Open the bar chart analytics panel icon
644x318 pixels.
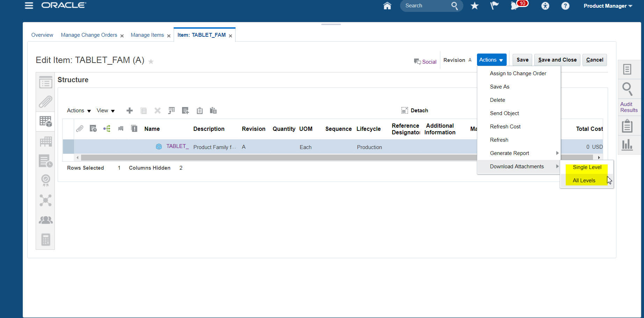click(x=627, y=144)
